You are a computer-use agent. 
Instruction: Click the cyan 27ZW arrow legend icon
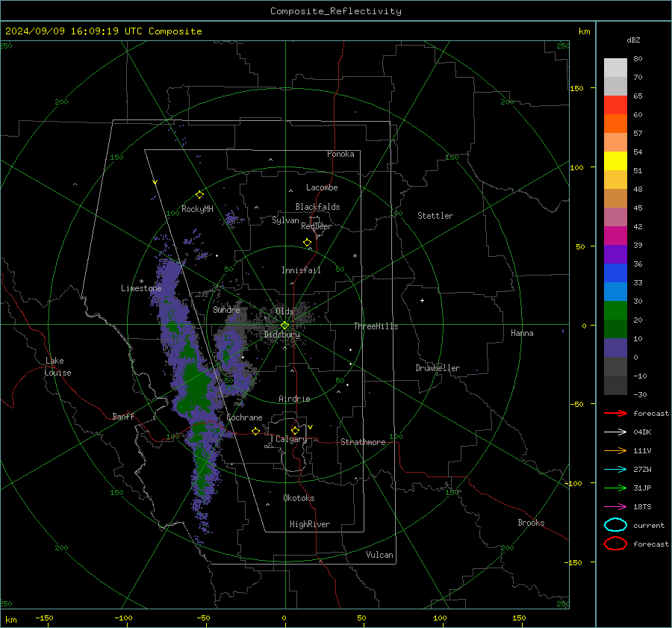(615, 470)
